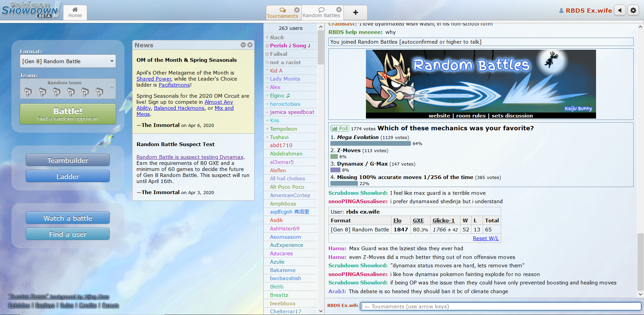Open the Credits footer link
Screen dimensions: 644x315
point(88,305)
